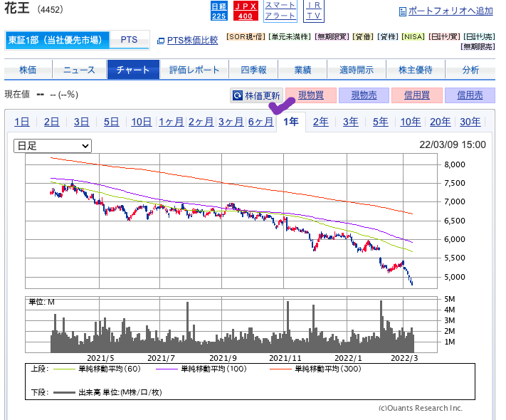
Task: Click the [SOR現・信] tag
Action: [246, 37]
